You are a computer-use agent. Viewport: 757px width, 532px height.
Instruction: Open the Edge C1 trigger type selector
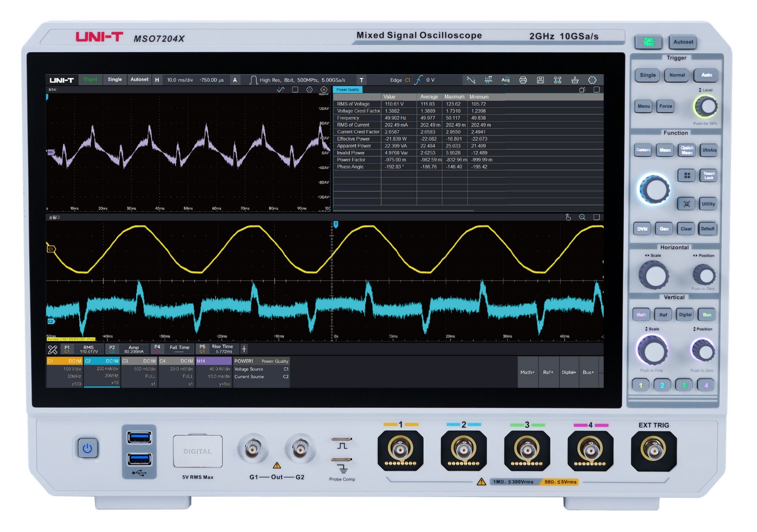pos(399,80)
